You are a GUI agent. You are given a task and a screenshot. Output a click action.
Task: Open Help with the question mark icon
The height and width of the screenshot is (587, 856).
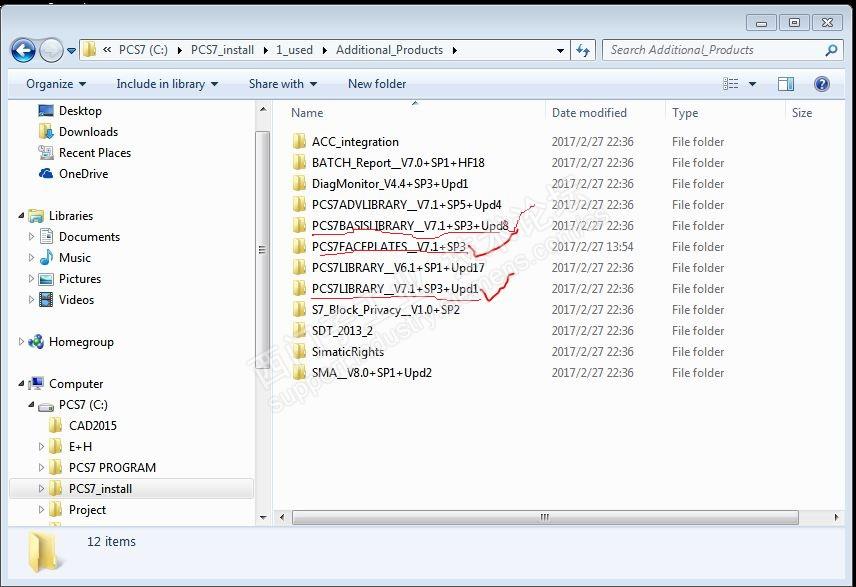[822, 84]
